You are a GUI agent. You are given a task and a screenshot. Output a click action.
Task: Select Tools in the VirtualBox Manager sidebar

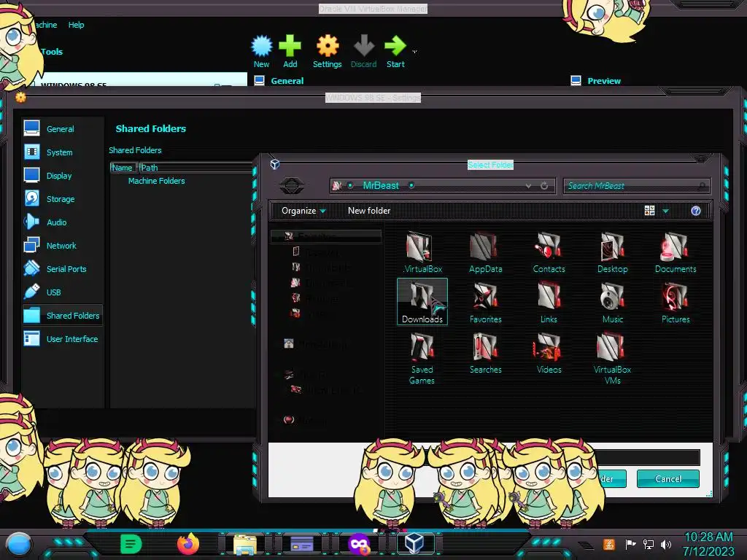[52, 52]
